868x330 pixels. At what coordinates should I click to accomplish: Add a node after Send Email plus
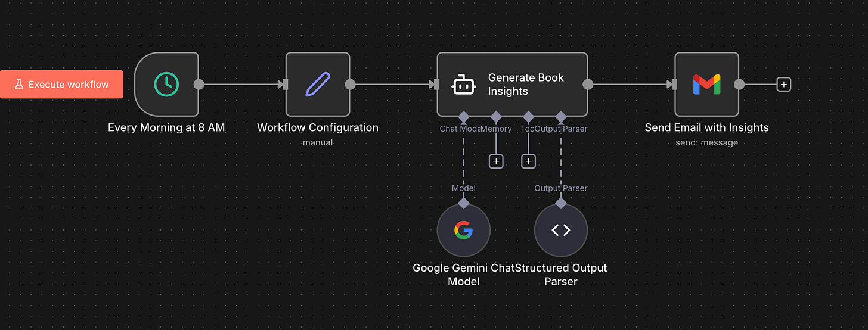pos(783,85)
